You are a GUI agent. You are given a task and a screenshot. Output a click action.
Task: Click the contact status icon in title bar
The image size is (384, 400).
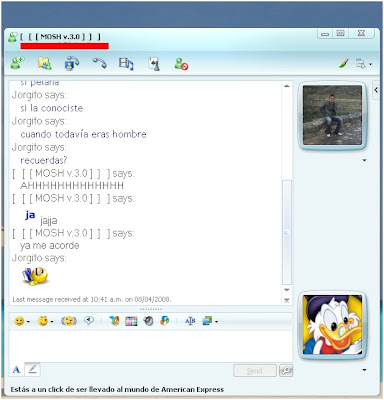pos(13,37)
